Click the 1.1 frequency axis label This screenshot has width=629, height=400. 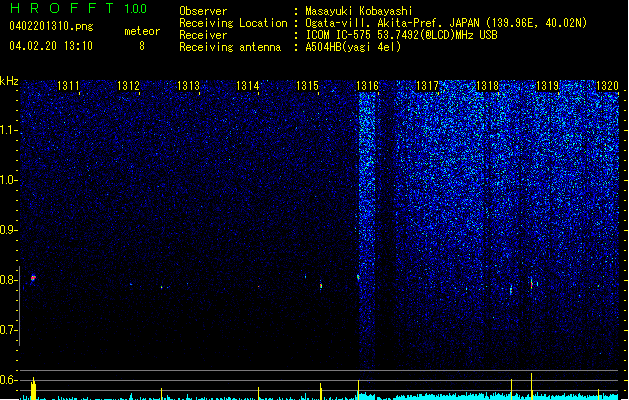click(8, 131)
